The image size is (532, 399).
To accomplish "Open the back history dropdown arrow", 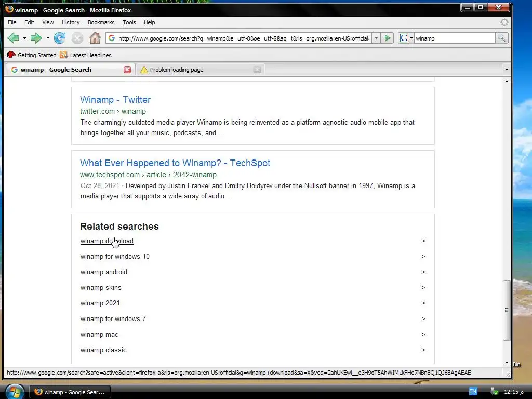I will point(24,38).
